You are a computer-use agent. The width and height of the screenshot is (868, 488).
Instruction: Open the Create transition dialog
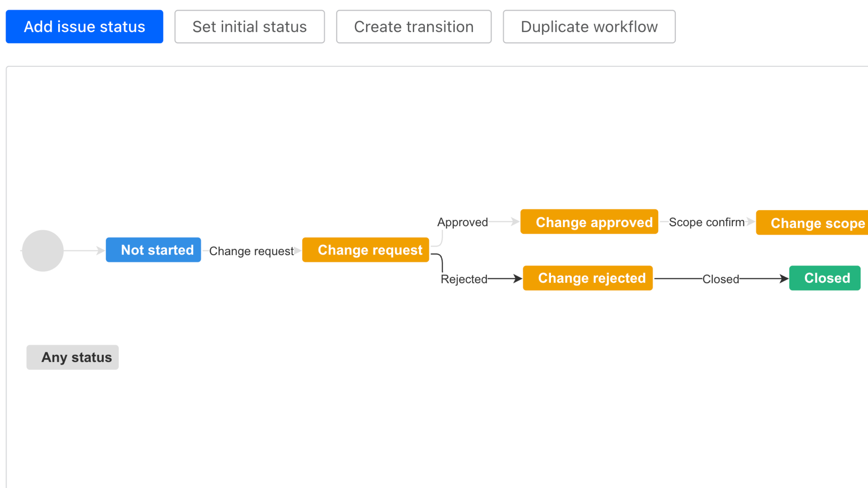(x=414, y=27)
